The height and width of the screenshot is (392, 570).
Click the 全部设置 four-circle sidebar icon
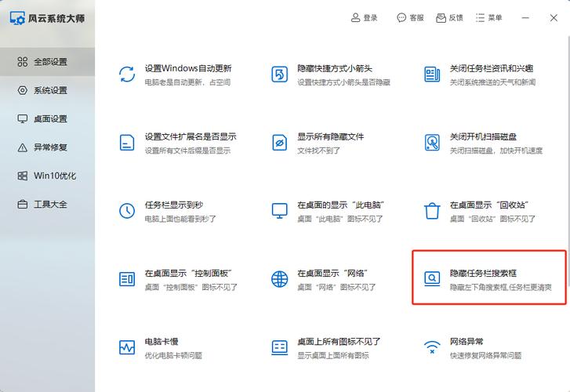tap(23, 62)
